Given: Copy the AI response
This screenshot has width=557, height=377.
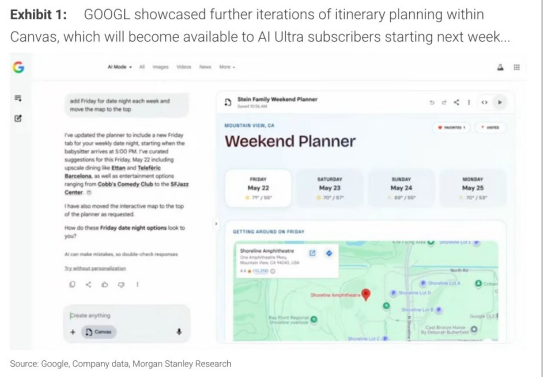Looking at the screenshot, I should 72,284.
